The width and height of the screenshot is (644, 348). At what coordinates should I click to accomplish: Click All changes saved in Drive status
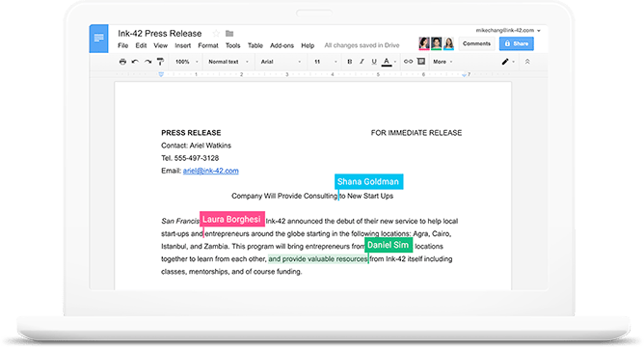pyautogui.click(x=362, y=45)
